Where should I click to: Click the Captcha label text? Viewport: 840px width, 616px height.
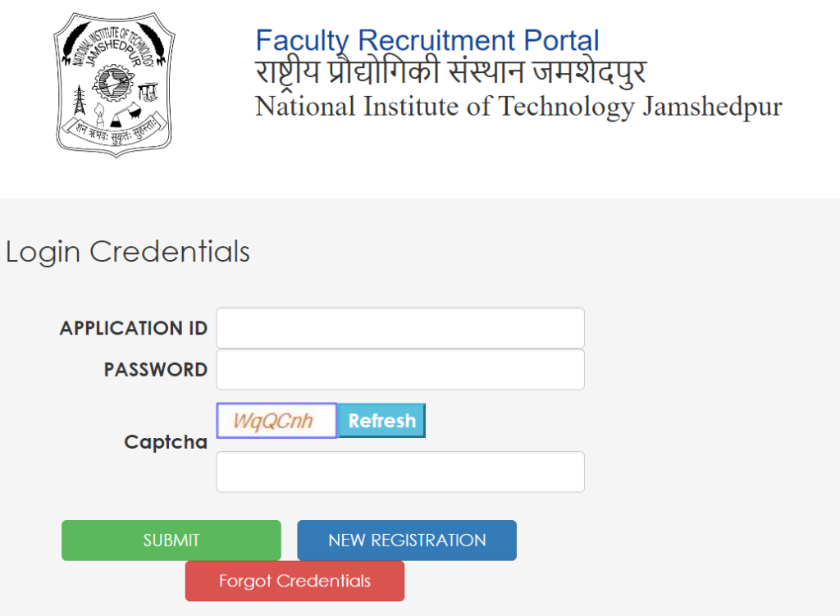tap(166, 441)
